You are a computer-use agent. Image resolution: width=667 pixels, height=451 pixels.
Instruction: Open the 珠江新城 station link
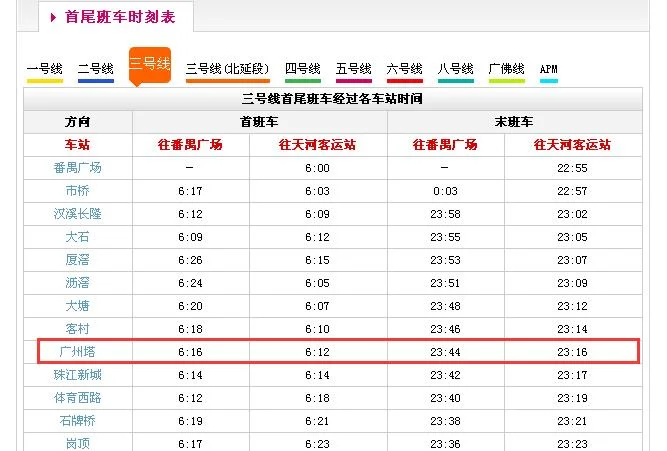[77, 374]
